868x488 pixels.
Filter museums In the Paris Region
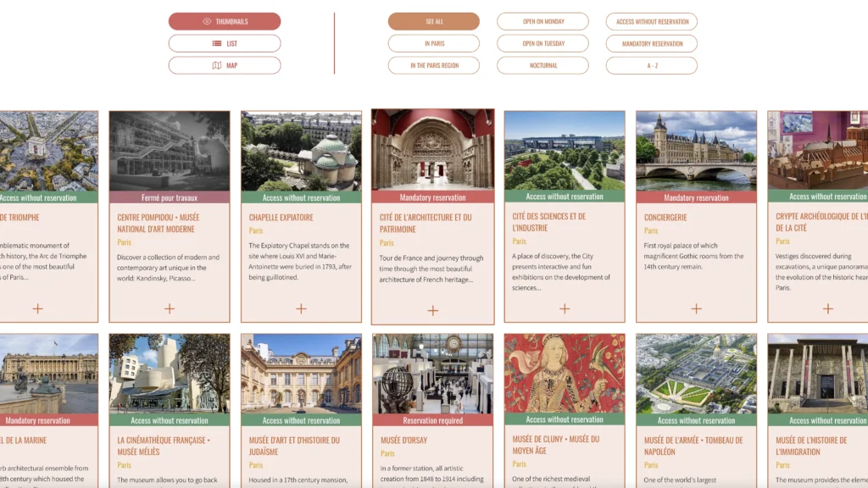434,64
